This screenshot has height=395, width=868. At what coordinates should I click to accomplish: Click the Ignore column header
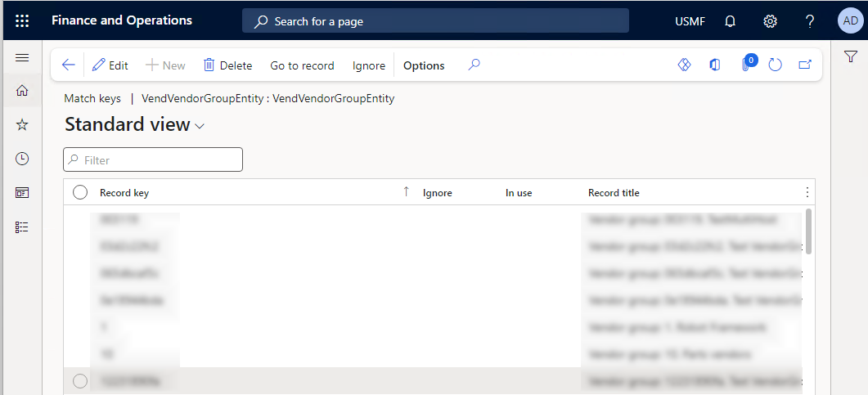(x=438, y=192)
